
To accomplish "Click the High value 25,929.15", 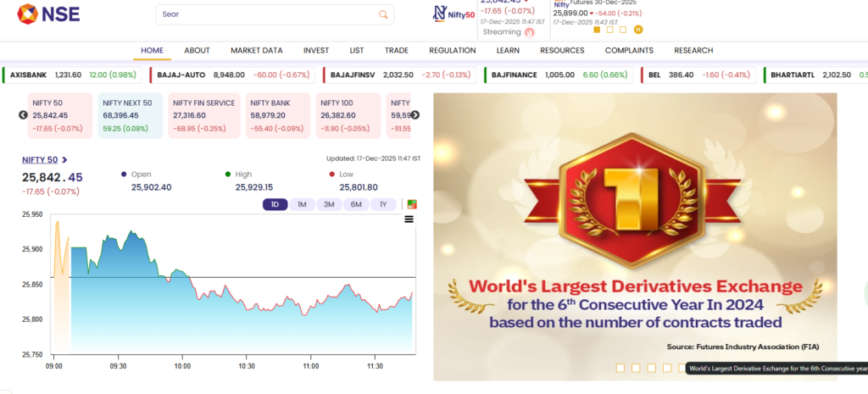I will (254, 187).
